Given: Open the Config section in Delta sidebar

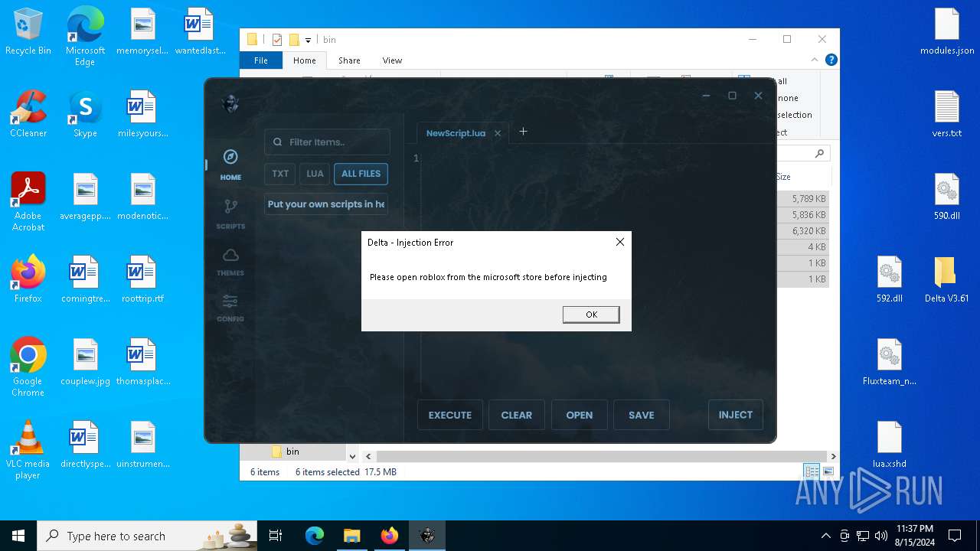Looking at the screenshot, I should point(230,307).
